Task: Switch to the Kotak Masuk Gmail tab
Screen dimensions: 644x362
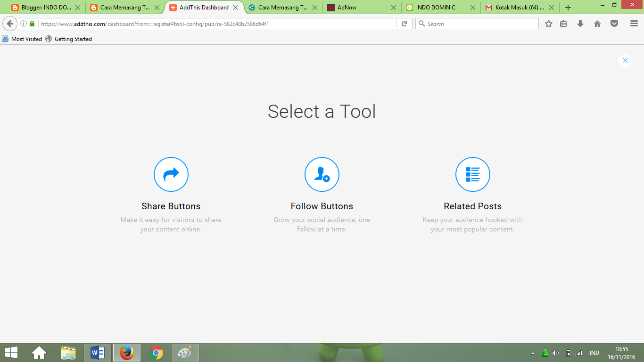Action: click(520, 8)
